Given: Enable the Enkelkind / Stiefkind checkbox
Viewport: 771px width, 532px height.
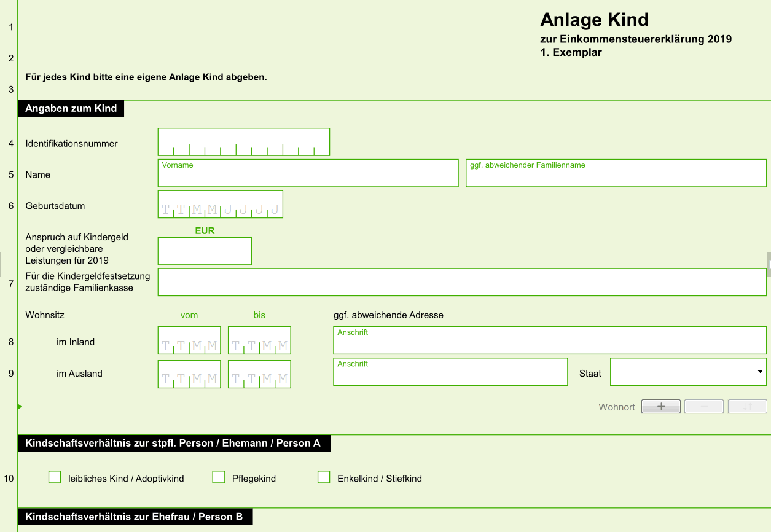Looking at the screenshot, I should click(x=324, y=477).
